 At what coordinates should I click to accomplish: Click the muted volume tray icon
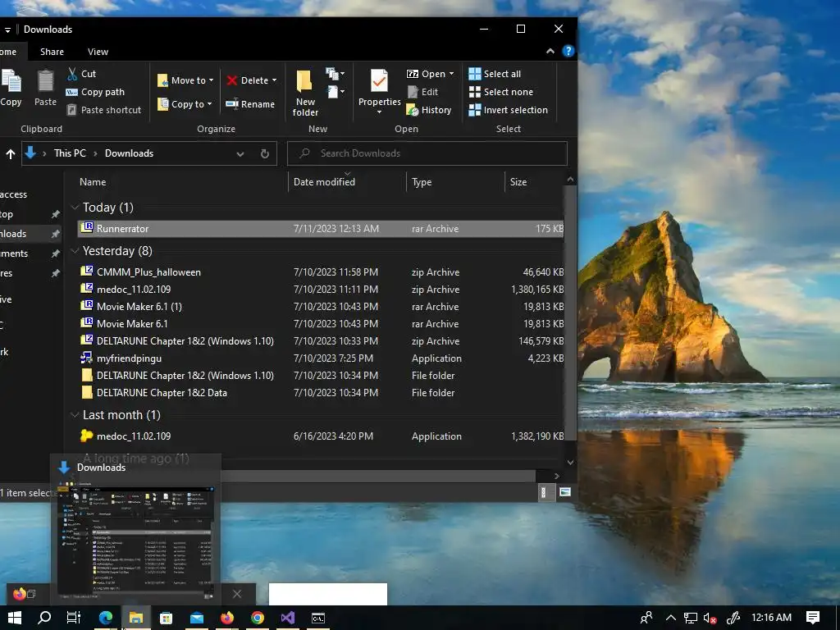(x=710, y=619)
